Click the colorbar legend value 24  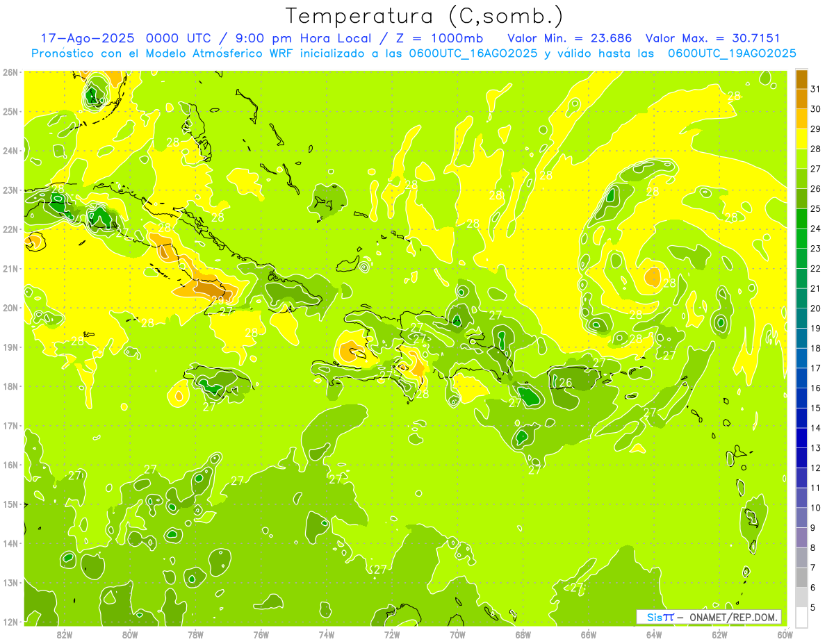[815, 229]
